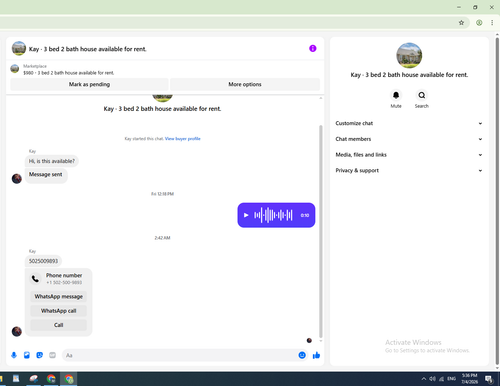This screenshot has width=500, height=386.
Task: Search in conversation via magnifier icon
Action: [x=422, y=95]
